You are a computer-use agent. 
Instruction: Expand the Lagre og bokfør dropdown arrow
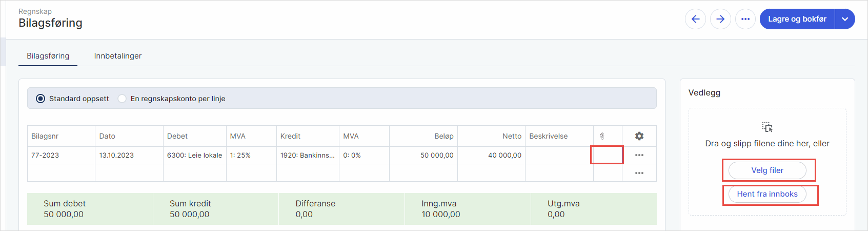(845, 19)
